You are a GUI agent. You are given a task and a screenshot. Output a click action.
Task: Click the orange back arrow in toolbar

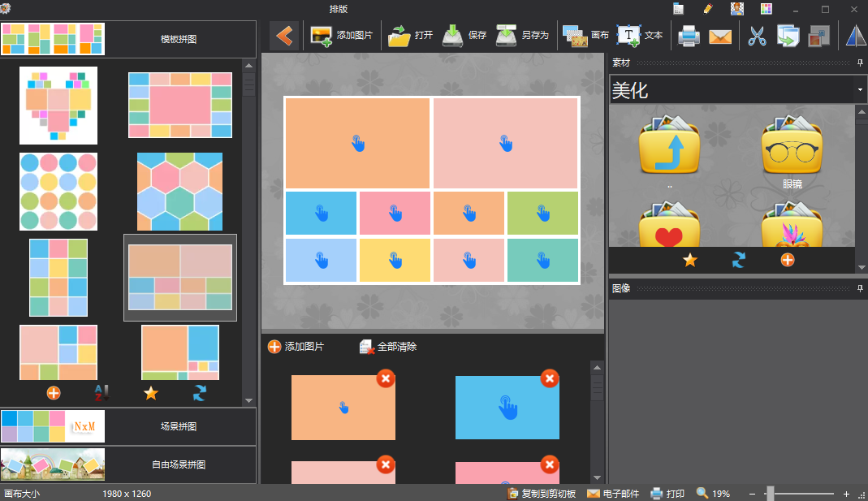pyautogui.click(x=283, y=36)
